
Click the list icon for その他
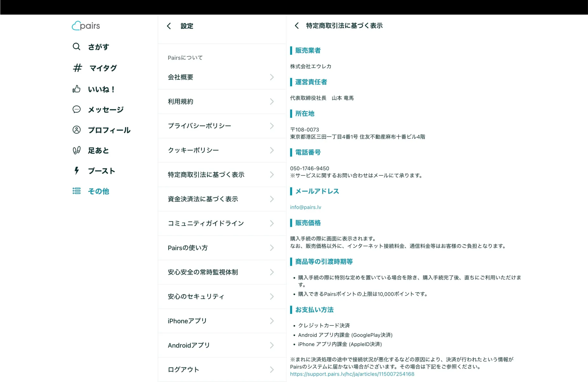click(x=76, y=191)
